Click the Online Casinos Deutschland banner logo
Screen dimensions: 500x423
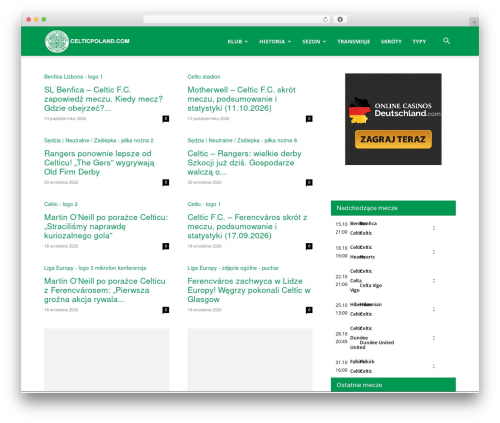pos(394,110)
